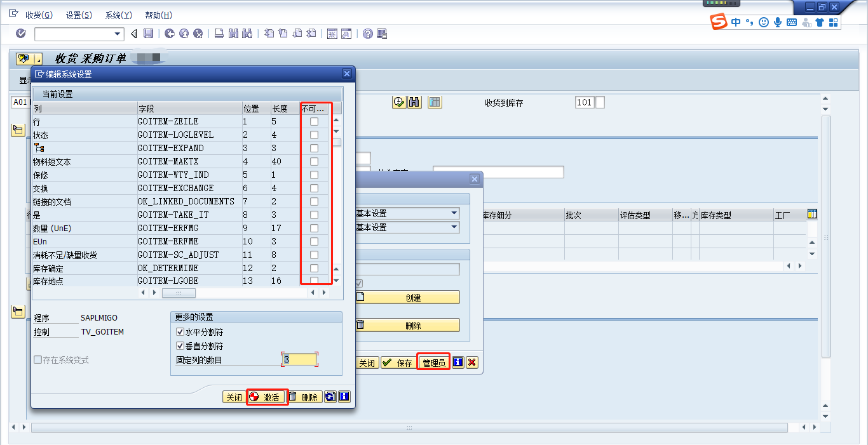Click the Help question mark toolbar icon
Screen dimensions: 868x445
click(x=367, y=33)
